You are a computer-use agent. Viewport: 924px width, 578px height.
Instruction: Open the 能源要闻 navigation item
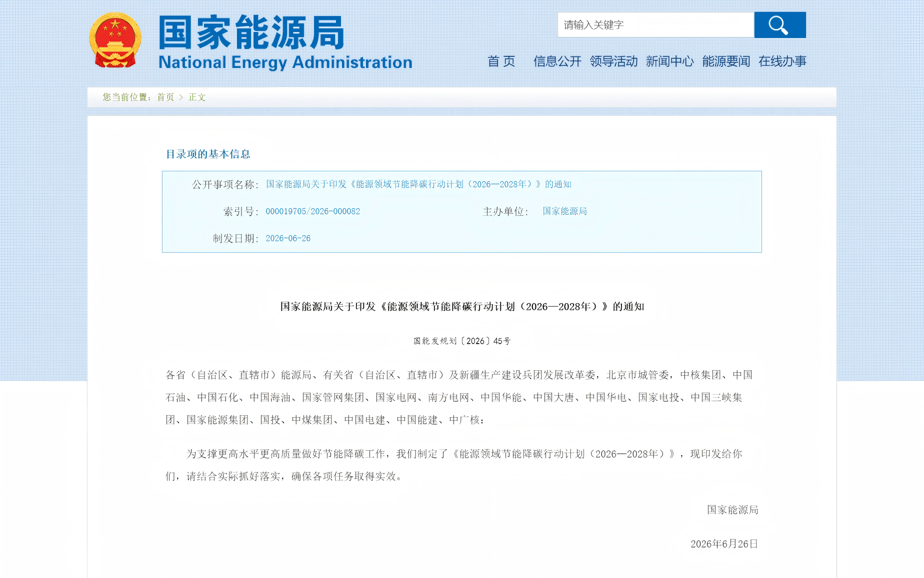coord(726,61)
